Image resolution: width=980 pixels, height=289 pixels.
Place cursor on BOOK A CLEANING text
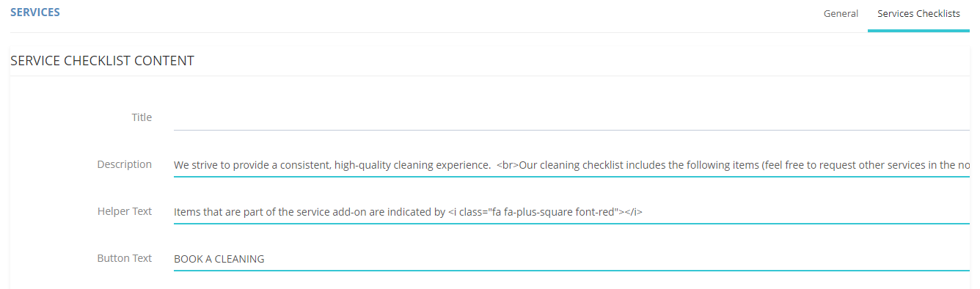[219, 259]
